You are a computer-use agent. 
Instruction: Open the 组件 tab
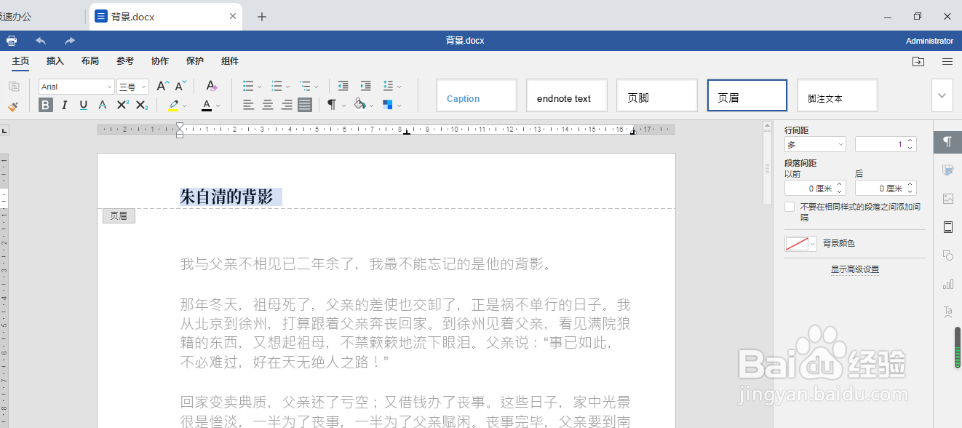(x=230, y=61)
